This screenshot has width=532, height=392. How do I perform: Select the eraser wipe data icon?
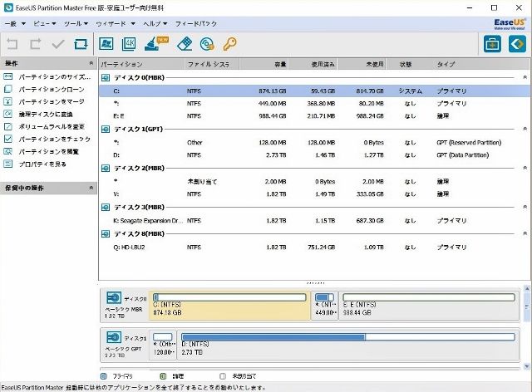point(185,44)
